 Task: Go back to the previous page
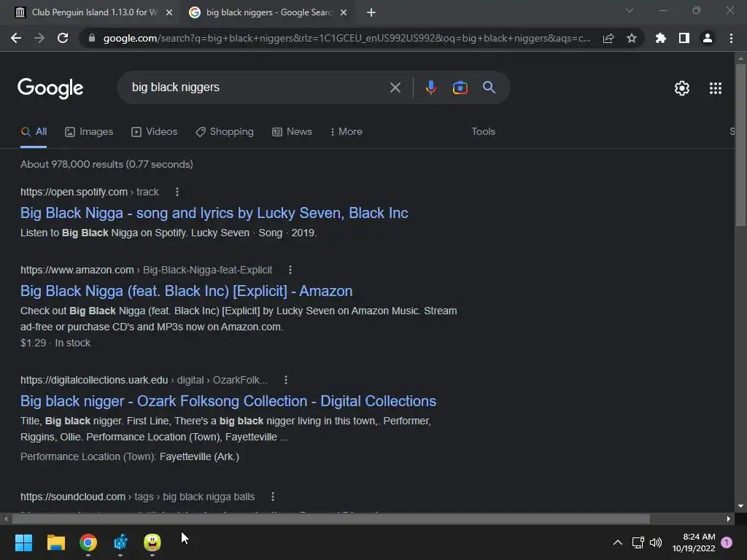16,38
